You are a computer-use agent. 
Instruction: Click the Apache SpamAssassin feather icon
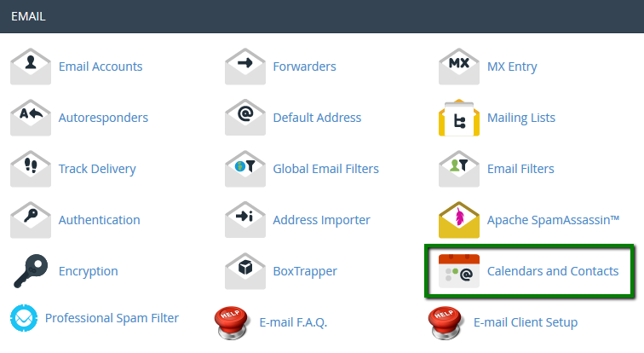pyautogui.click(x=459, y=220)
